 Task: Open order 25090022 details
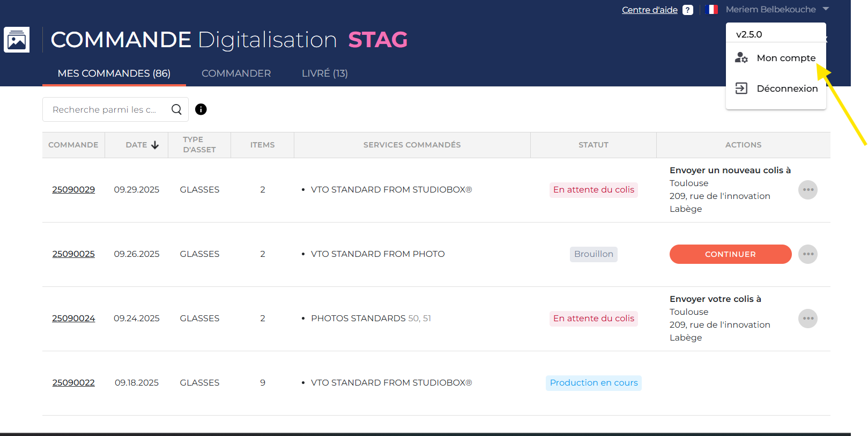tap(73, 383)
